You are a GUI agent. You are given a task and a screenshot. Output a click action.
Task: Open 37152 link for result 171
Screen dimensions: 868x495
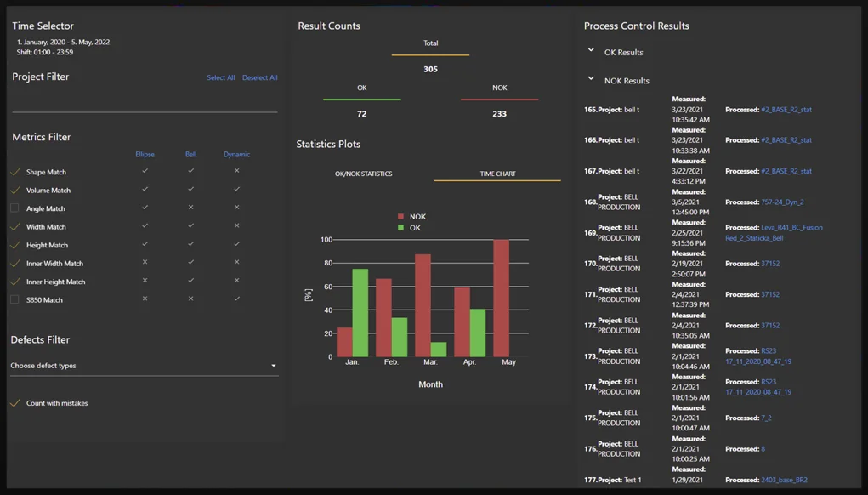pyautogui.click(x=770, y=294)
